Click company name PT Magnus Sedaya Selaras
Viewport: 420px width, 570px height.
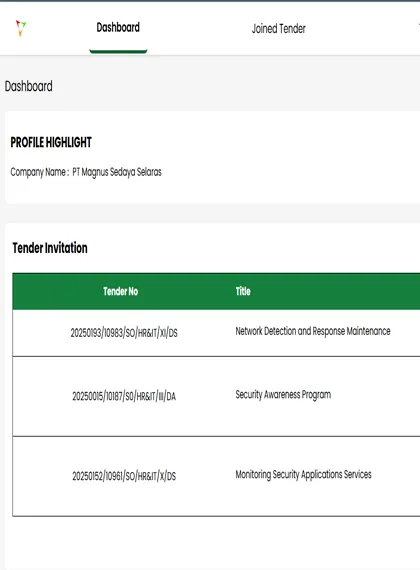click(x=117, y=172)
